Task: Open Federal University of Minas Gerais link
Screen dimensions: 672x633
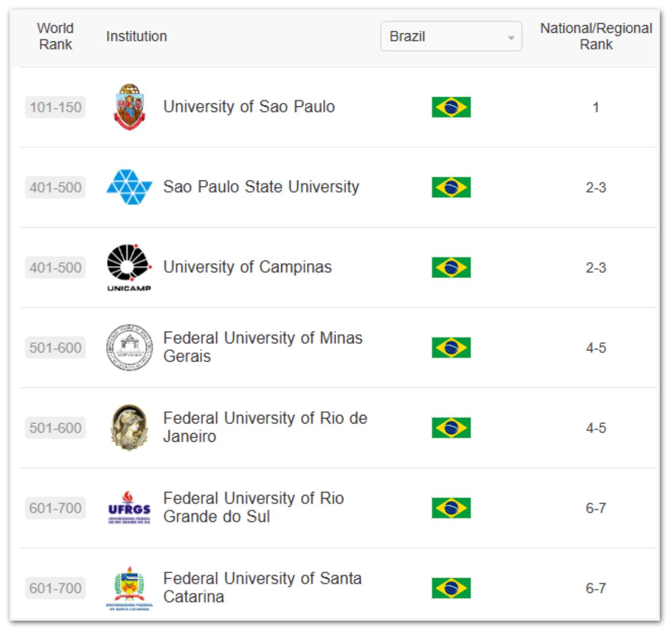Action: click(262, 347)
